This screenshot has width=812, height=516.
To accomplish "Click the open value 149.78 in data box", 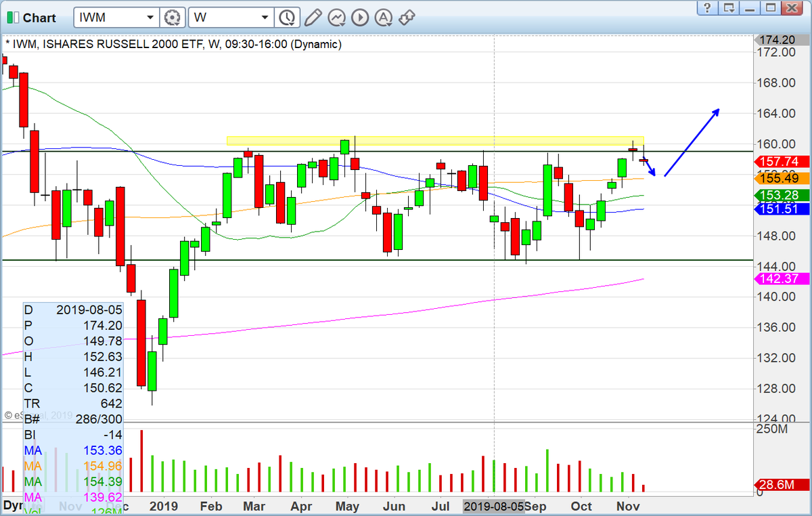I will pos(101,341).
